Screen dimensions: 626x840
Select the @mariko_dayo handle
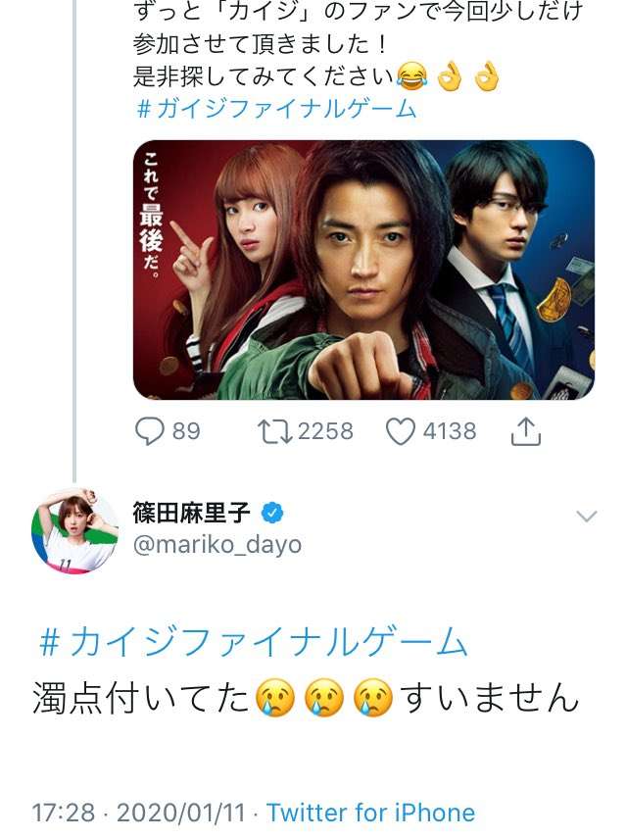point(217,544)
